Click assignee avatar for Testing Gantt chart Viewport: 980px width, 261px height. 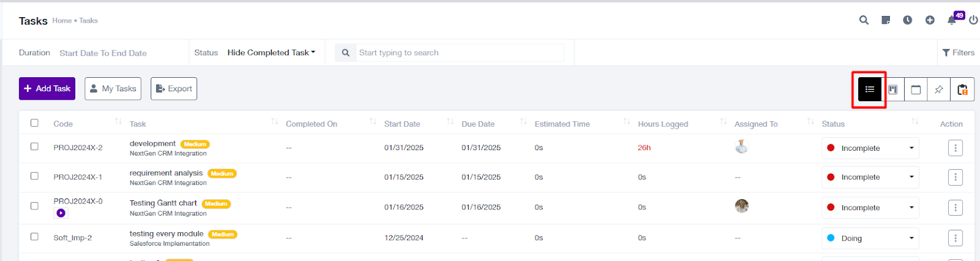742,206
